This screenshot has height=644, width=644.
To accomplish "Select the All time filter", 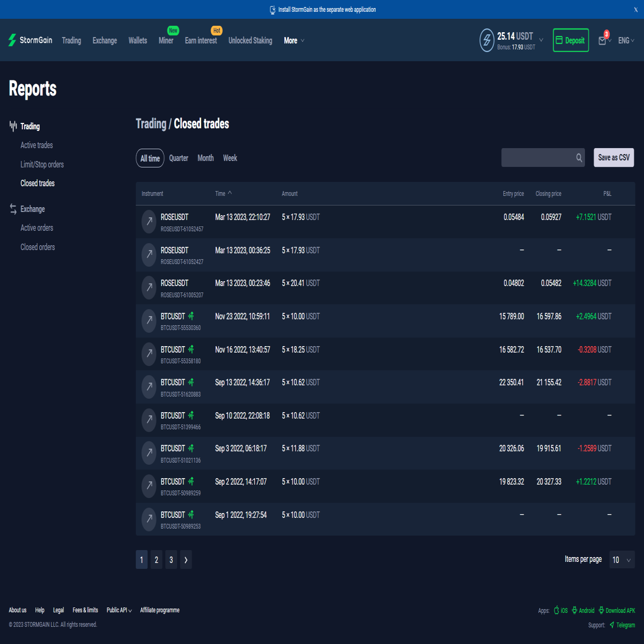I will click(x=150, y=158).
